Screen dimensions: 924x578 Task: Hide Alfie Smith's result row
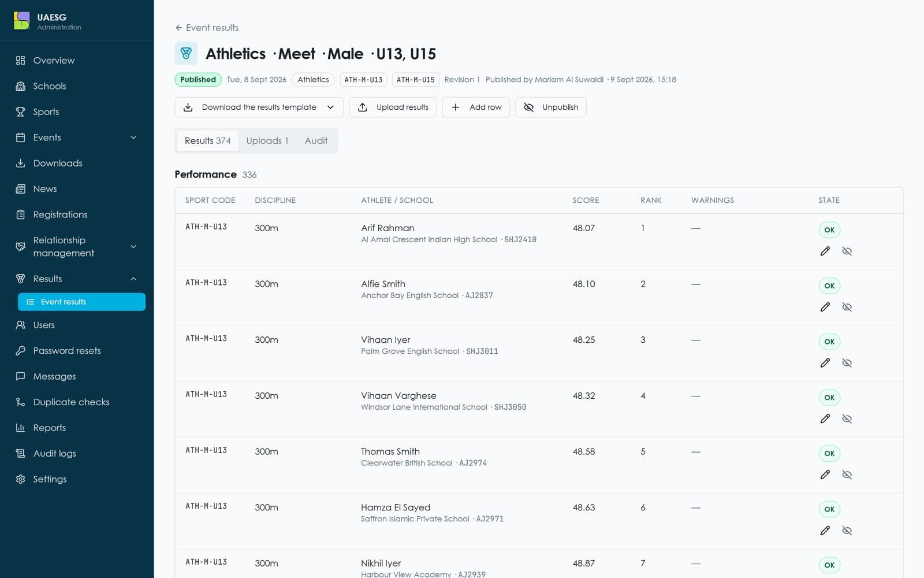point(847,307)
